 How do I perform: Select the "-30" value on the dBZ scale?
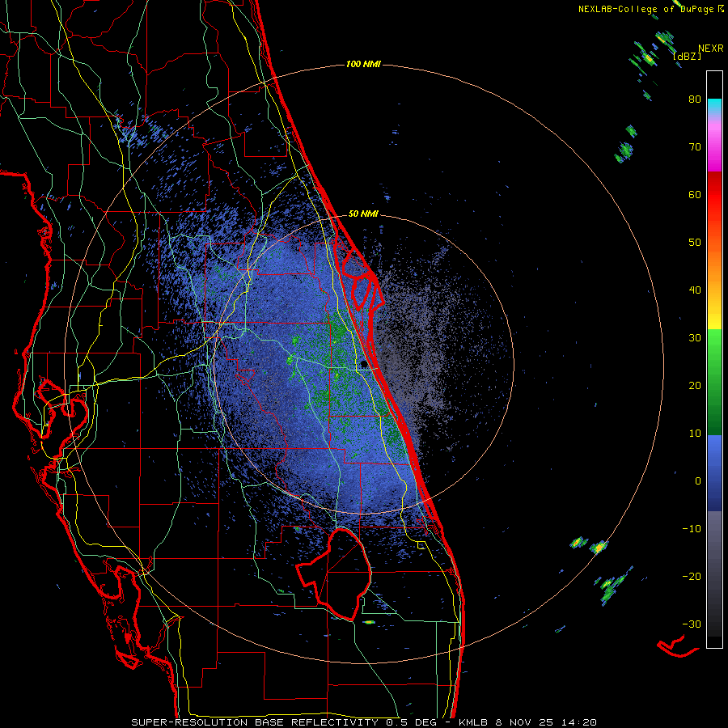click(692, 624)
